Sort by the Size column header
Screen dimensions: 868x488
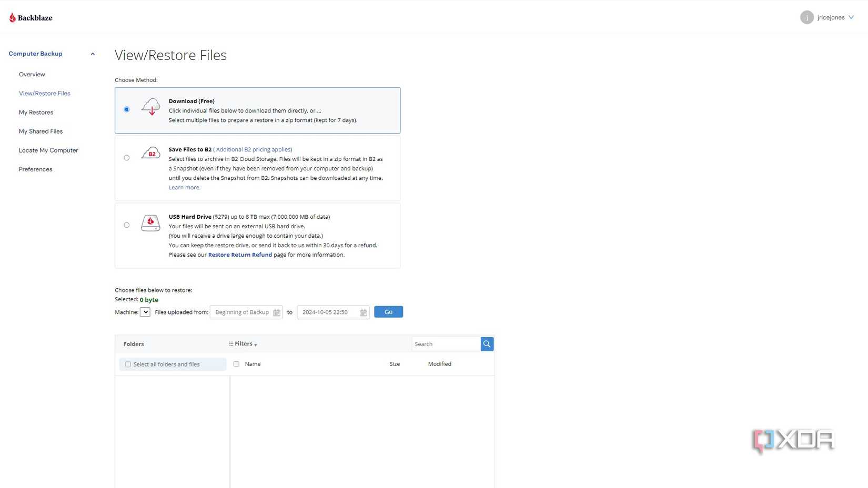[395, 364]
